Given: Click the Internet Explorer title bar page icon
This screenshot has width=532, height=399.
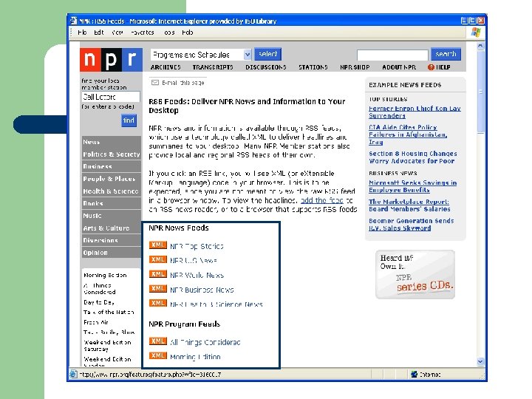Looking at the screenshot, I should (73, 21).
